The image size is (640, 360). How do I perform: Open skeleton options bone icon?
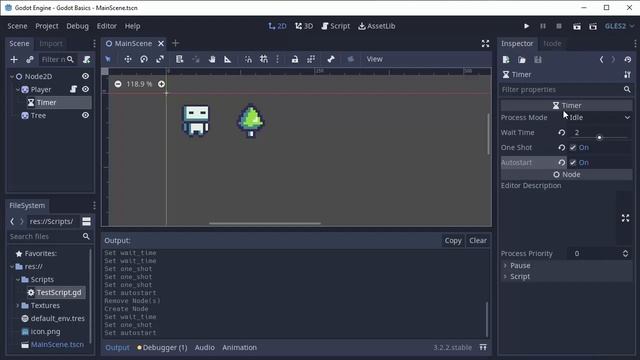tap(331, 59)
